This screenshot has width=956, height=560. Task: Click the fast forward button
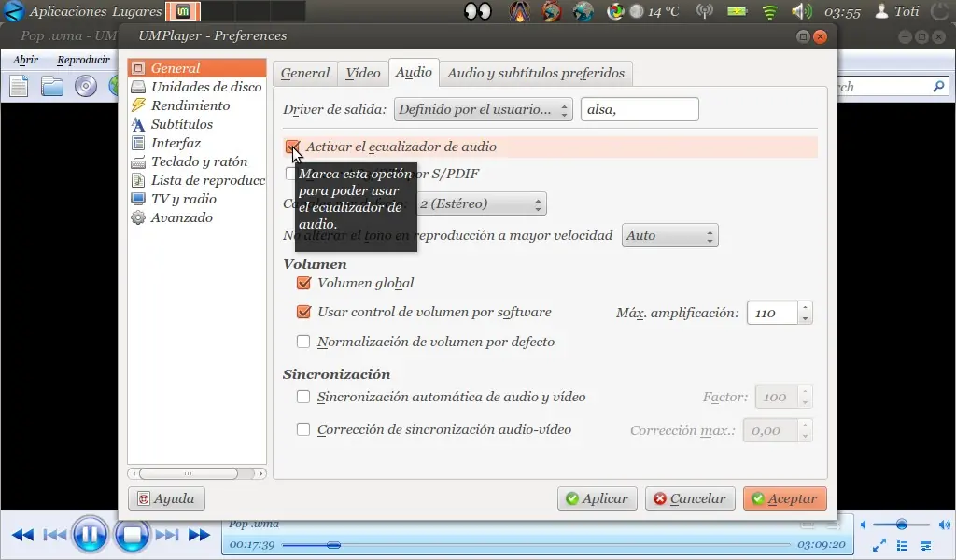point(199,535)
